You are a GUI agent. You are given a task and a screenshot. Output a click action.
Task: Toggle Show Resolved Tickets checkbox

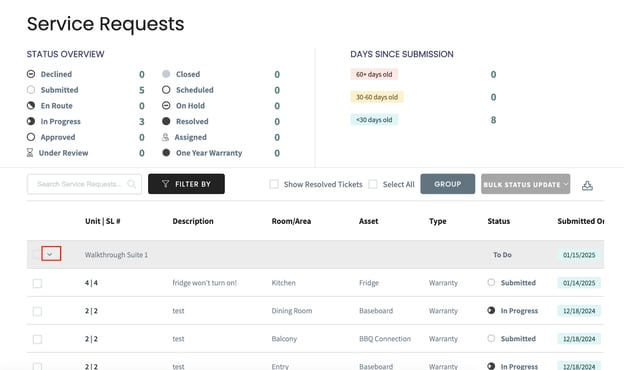274,184
